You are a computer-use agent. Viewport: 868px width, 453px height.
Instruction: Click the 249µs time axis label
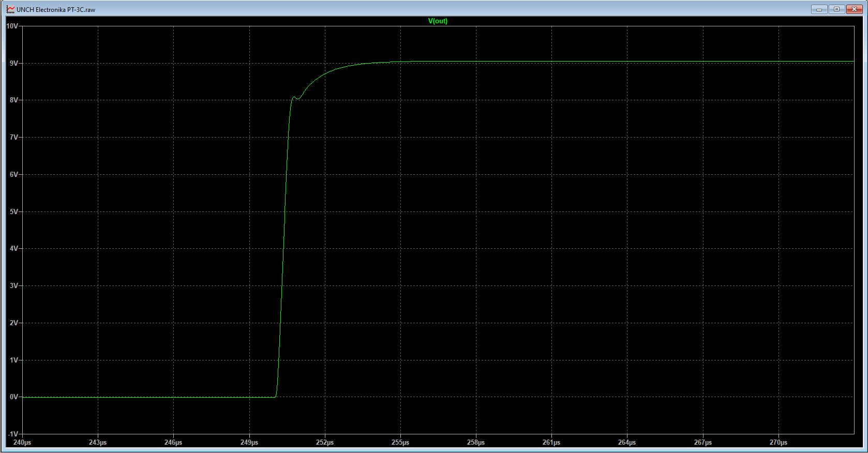249,443
